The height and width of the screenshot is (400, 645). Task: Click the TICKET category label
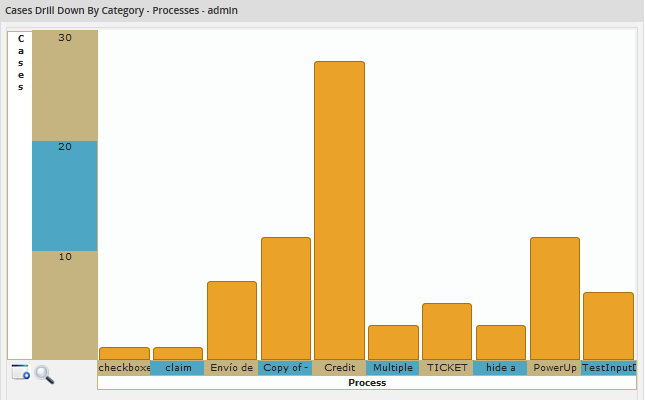tap(447, 368)
